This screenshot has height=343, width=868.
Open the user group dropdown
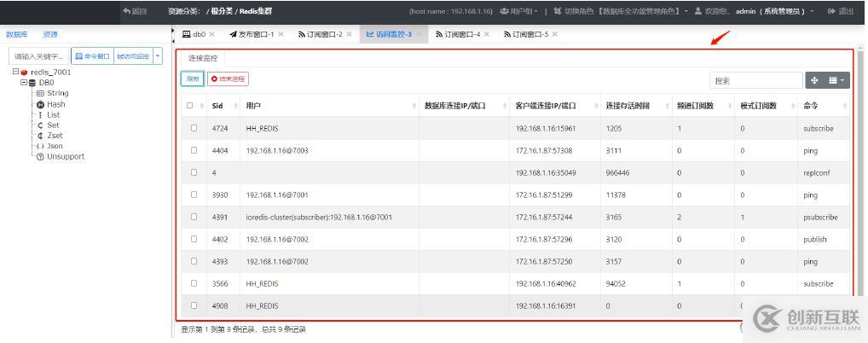pos(518,11)
